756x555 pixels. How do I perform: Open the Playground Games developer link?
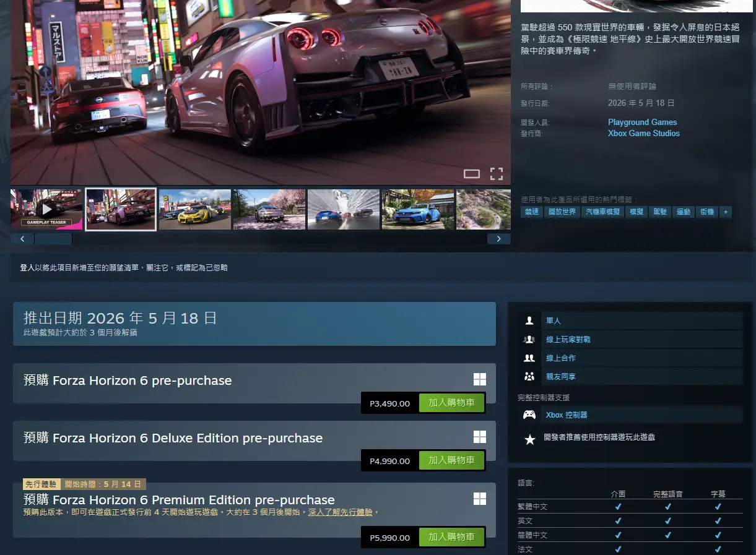point(642,122)
